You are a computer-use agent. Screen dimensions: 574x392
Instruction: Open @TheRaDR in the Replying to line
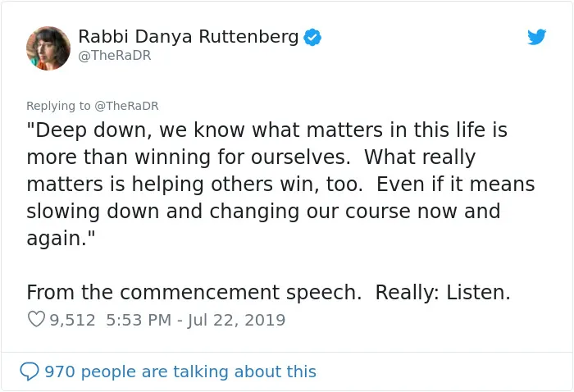tap(126, 106)
